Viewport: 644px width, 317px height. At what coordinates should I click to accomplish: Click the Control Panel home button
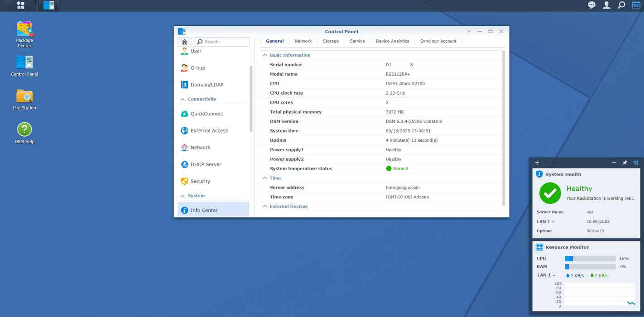point(184,42)
